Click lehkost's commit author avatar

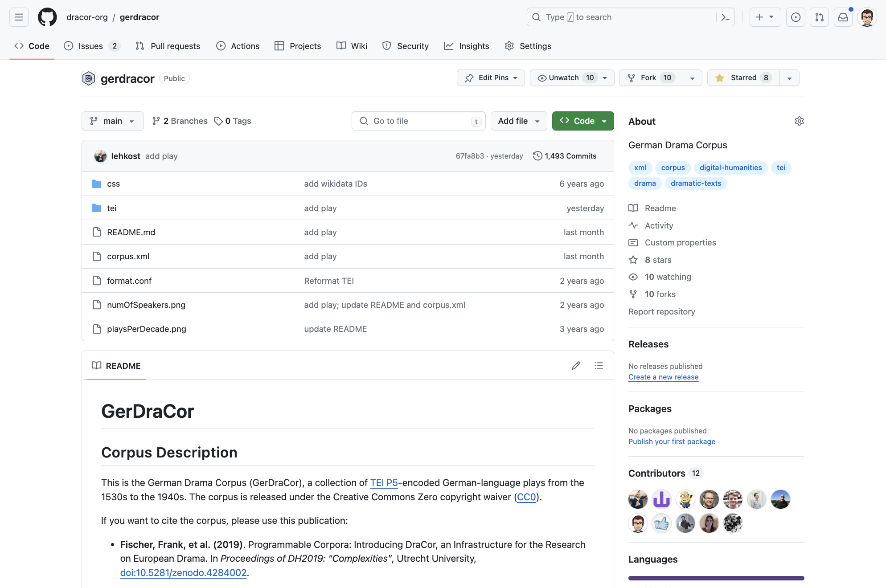point(100,156)
